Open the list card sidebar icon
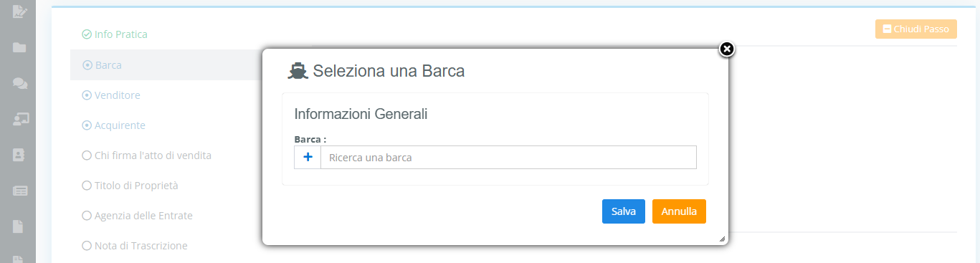Viewport: 980px width, 263px height. coord(20,191)
